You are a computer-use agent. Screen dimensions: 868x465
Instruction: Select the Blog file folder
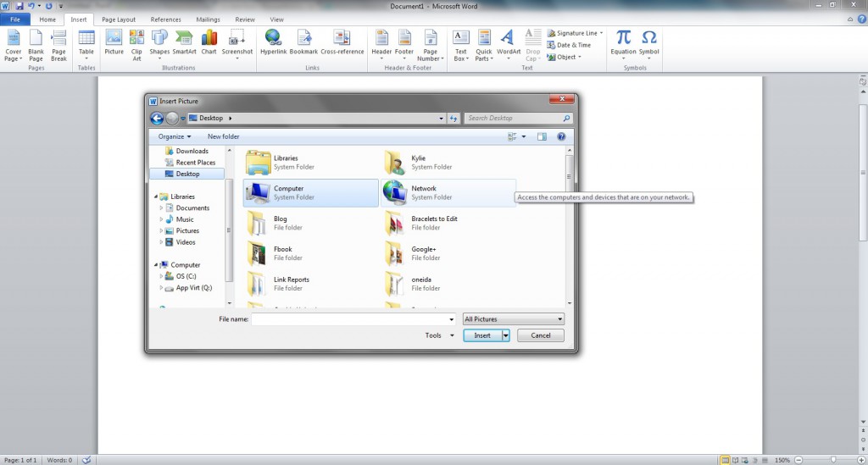click(x=310, y=223)
